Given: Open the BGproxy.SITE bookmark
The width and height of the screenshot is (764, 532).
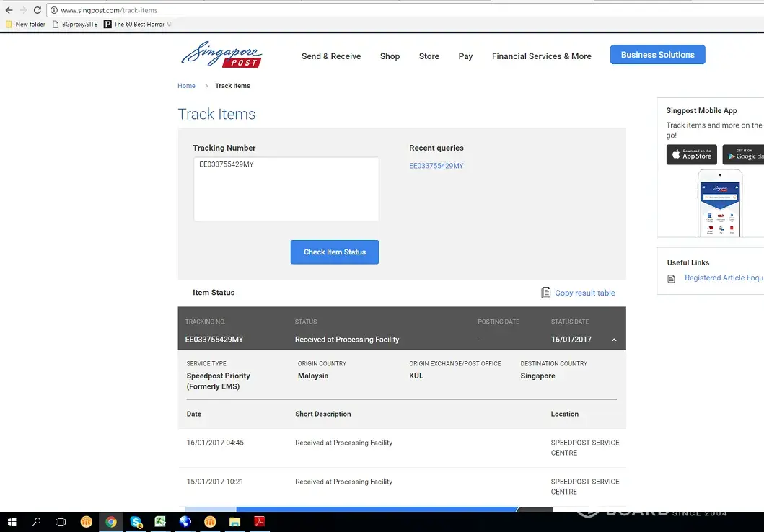Looking at the screenshot, I should [x=75, y=25].
